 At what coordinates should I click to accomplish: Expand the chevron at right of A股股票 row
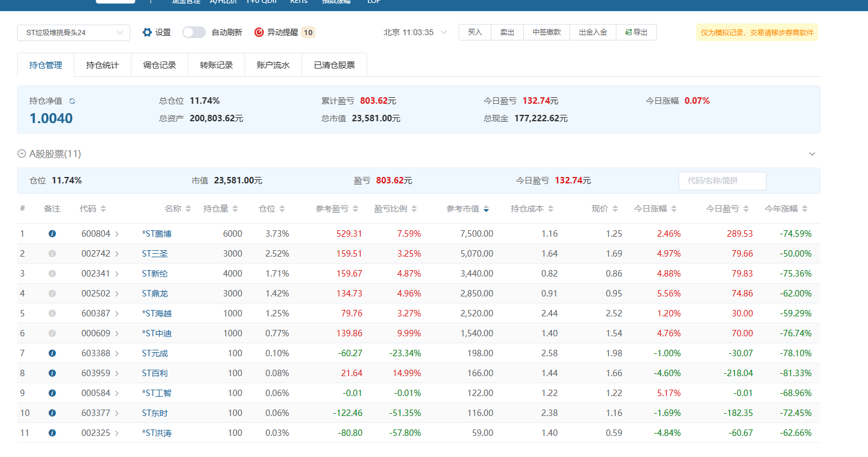pyautogui.click(x=812, y=154)
